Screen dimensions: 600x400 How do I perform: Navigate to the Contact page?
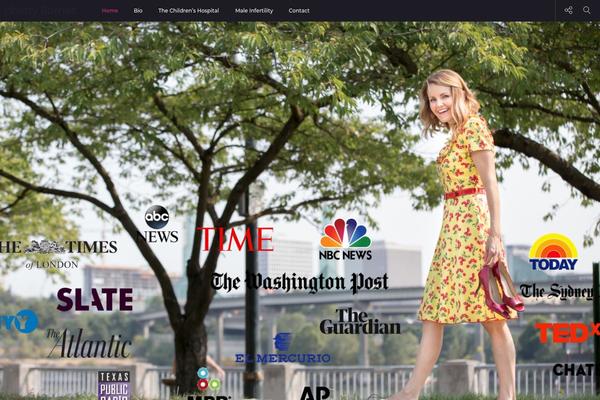coord(299,11)
